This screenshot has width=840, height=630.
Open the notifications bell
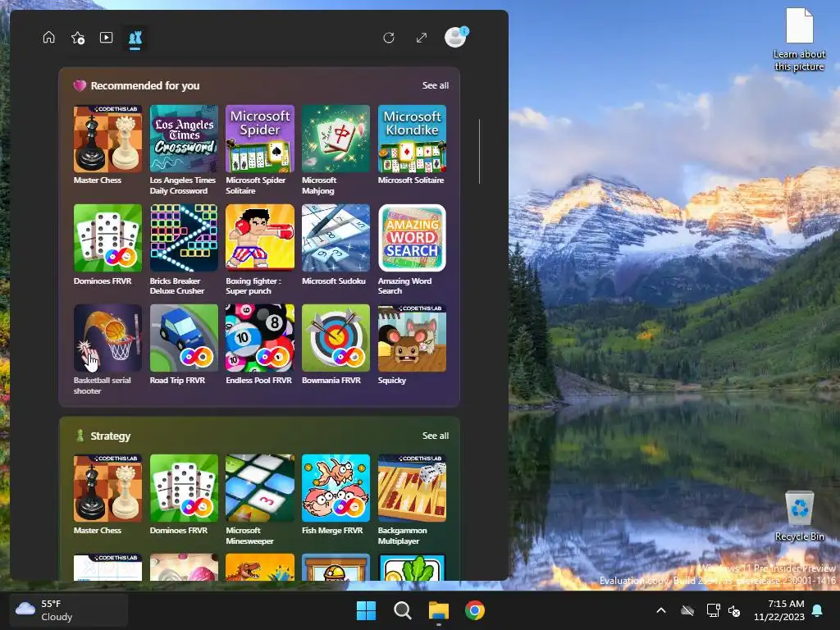[x=818, y=610]
